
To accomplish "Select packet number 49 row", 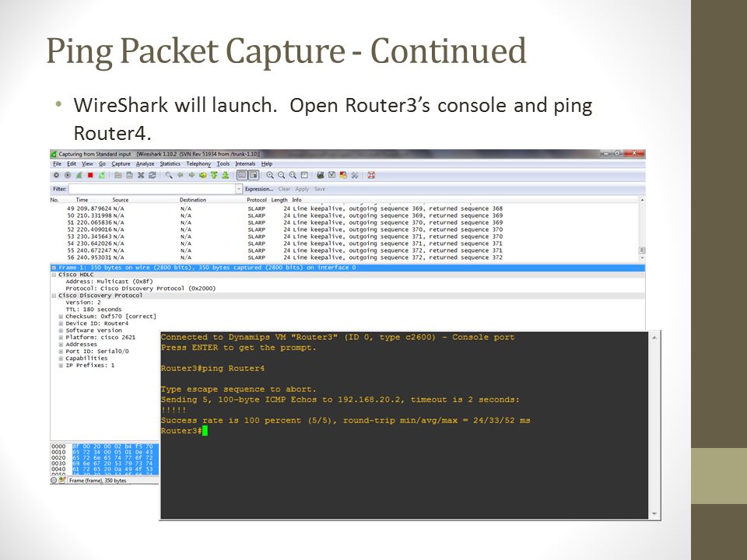I will (x=344, y=208).
